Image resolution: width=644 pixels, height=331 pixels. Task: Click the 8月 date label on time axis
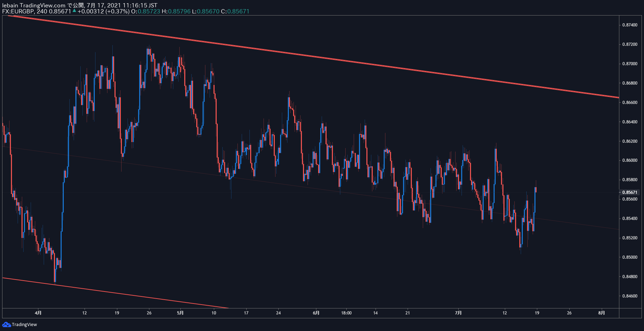pos(602,313)
